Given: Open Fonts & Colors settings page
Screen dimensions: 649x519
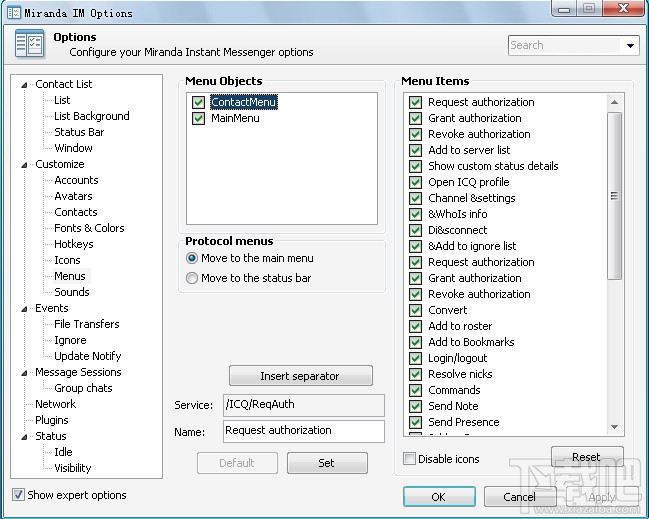Looking at the screenshot, I should pos(89,228).
